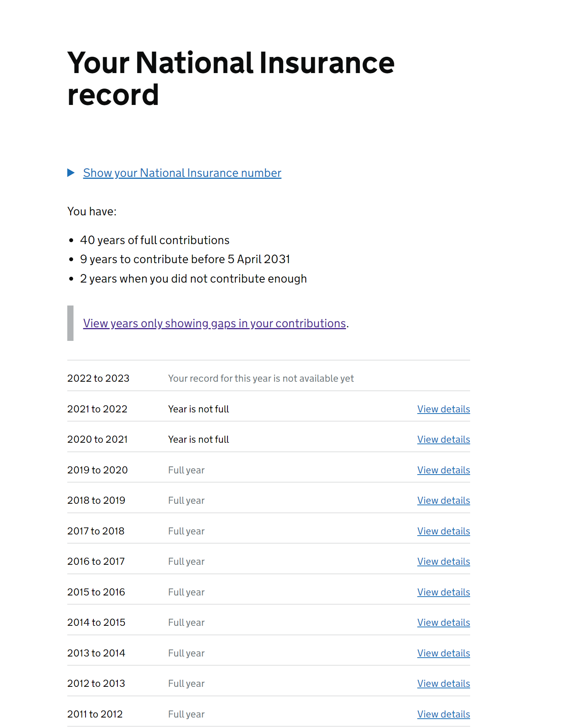Click the '2022 to 2023' year row
Viewport: 574px width, 728px height.
(98, 379)
